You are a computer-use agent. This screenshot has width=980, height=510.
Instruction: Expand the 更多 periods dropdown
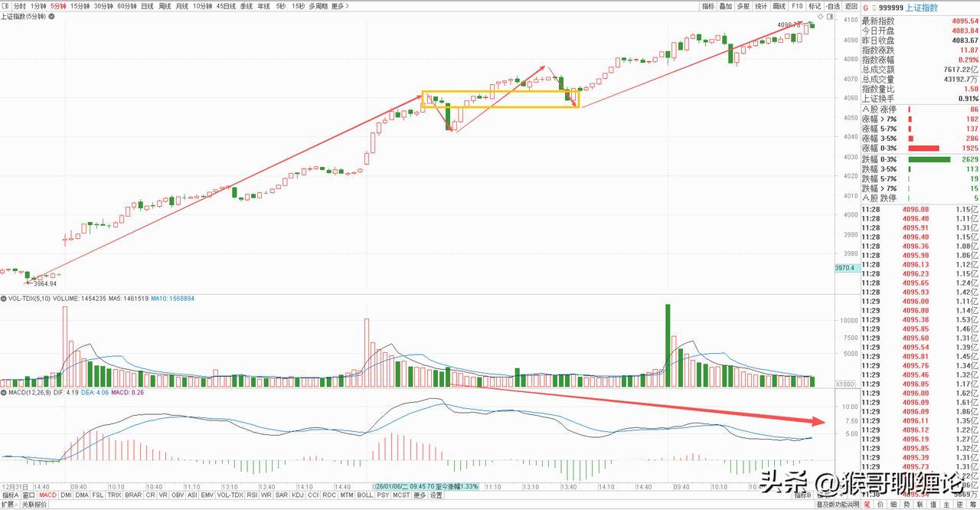pyautogui.click(x=340, y=6)
